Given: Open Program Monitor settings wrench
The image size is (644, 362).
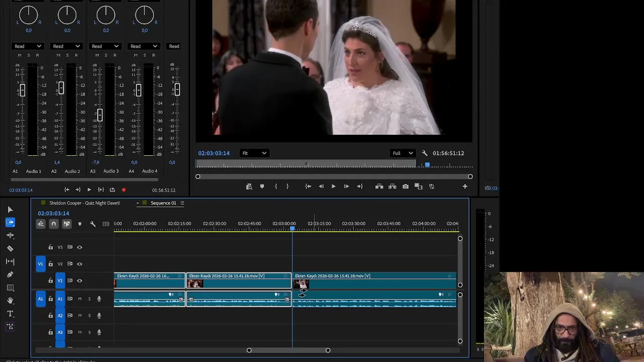Looking at the screenshot, I should pos(424,153).
